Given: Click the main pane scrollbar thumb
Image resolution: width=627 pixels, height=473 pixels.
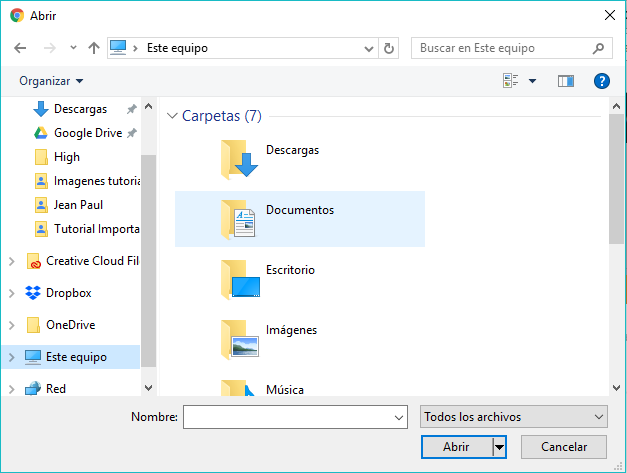Looking at the screenshot, I should [x=616, y=179].
